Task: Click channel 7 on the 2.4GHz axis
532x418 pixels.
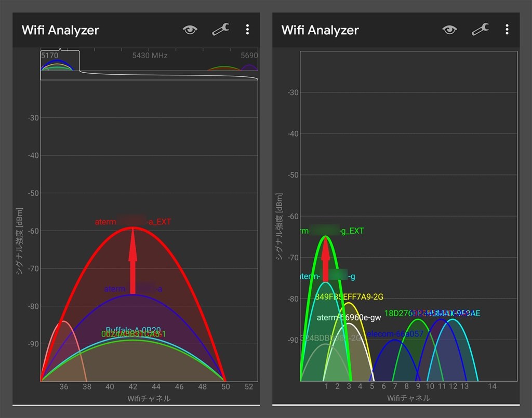Action: [395, 386]
